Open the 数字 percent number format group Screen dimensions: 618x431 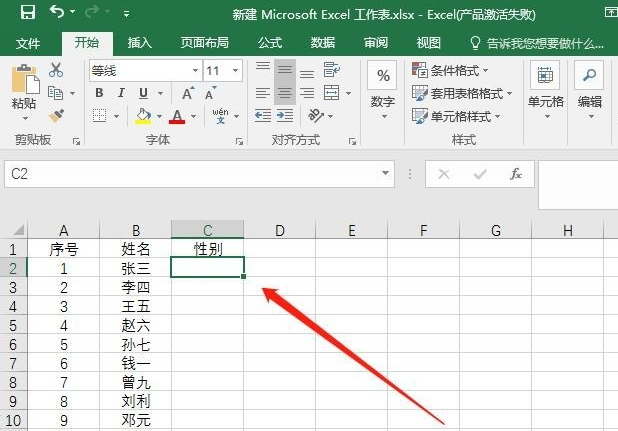[x=383, y=91]
